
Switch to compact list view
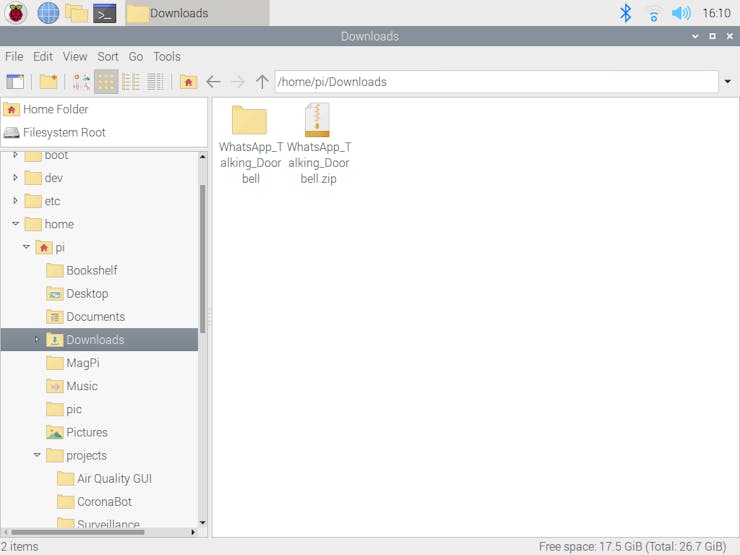tap(131, 82)
